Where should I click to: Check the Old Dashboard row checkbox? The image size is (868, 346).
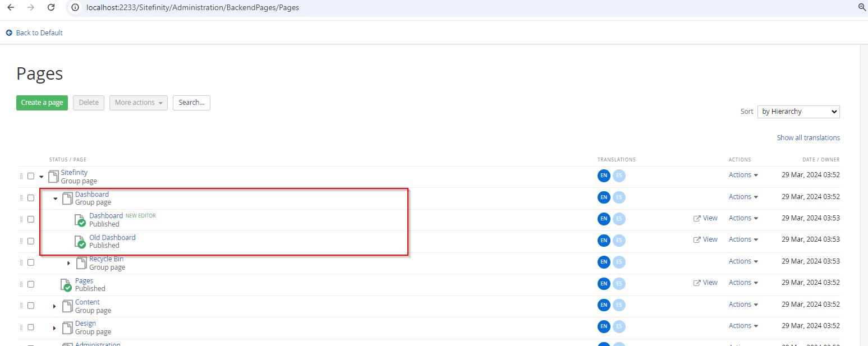coord(31,241)
